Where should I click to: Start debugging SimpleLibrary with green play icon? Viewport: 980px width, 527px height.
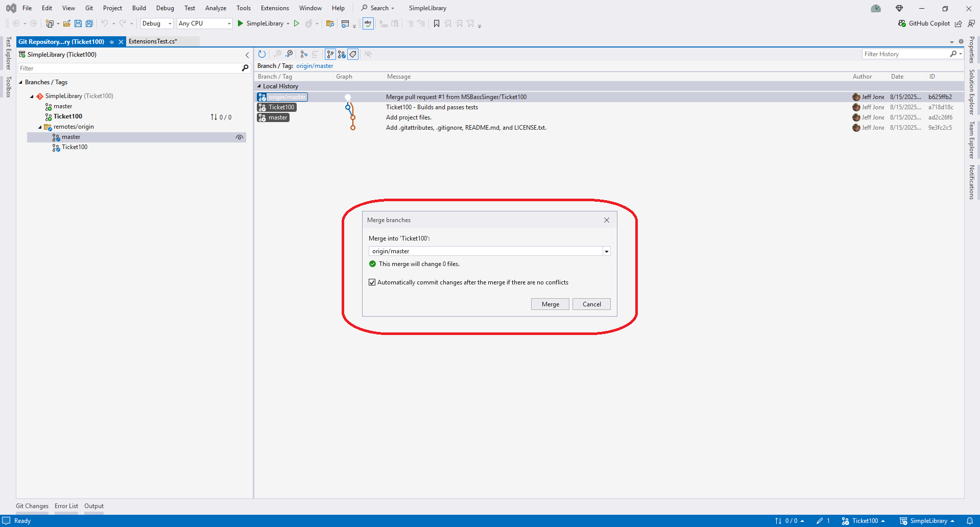241,23
